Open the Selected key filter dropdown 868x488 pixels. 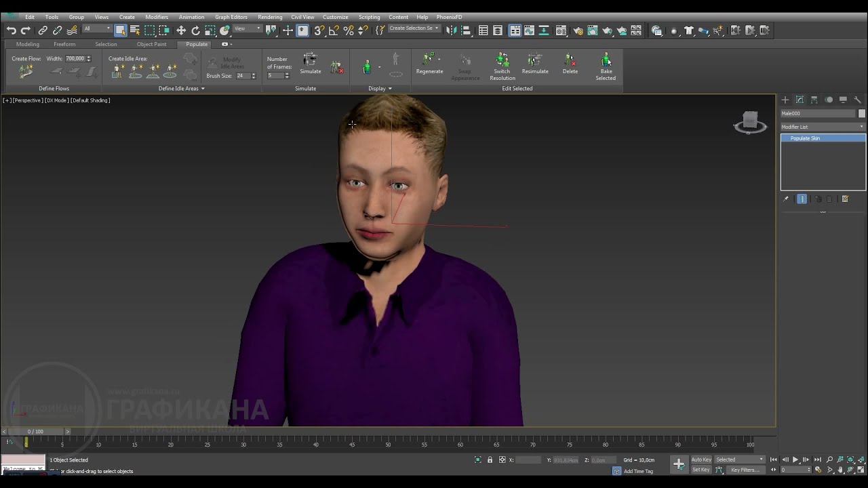pyautogui.click(x=739, y=460)
